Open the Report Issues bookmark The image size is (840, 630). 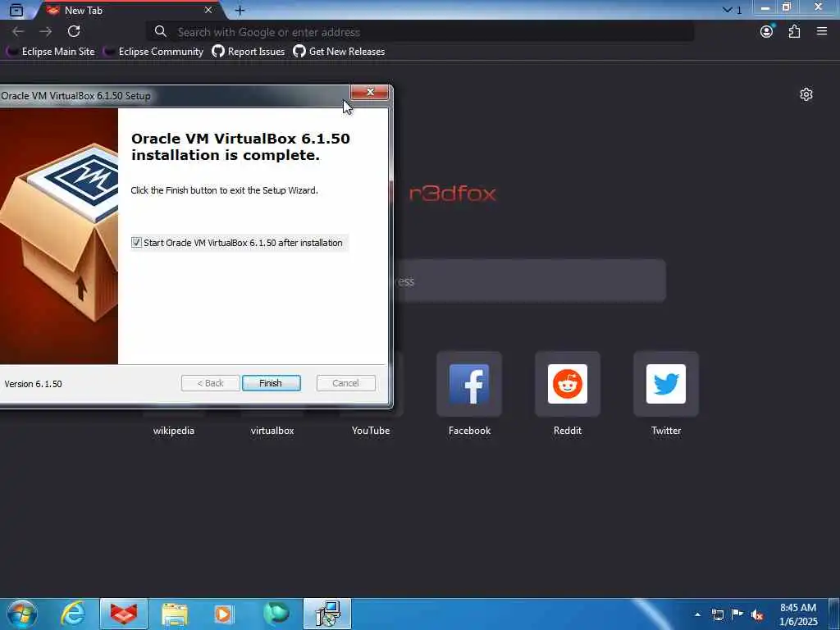pos(248,52)
